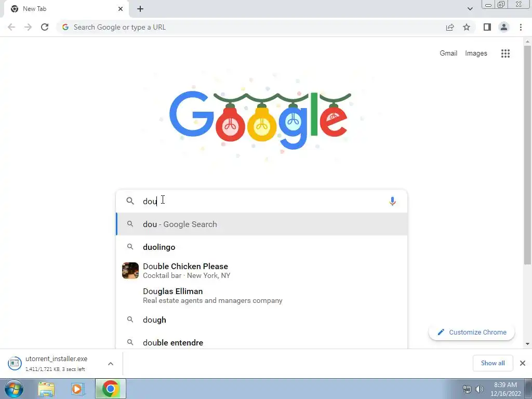Click the Chrome taskbar icon
532x399 pixels.
(110, 389)
